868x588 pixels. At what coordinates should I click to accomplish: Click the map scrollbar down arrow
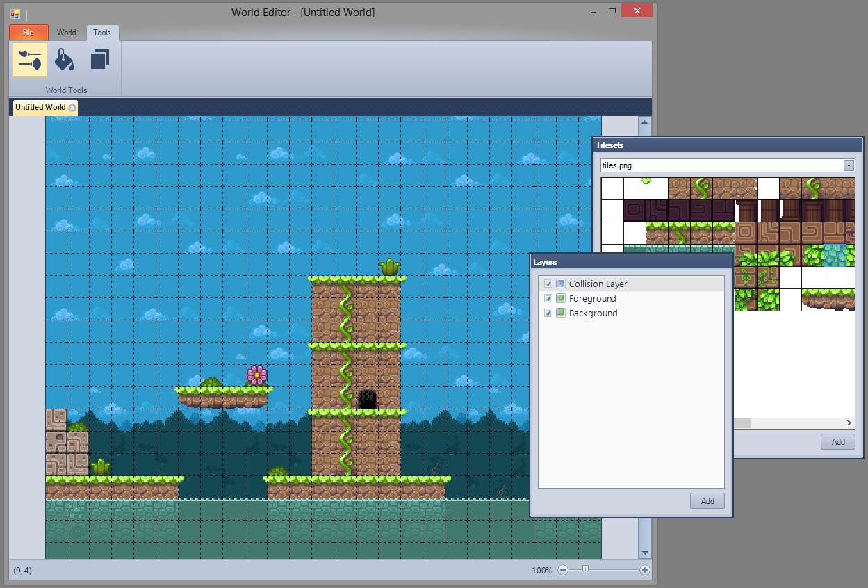click(x=645, y=553)
